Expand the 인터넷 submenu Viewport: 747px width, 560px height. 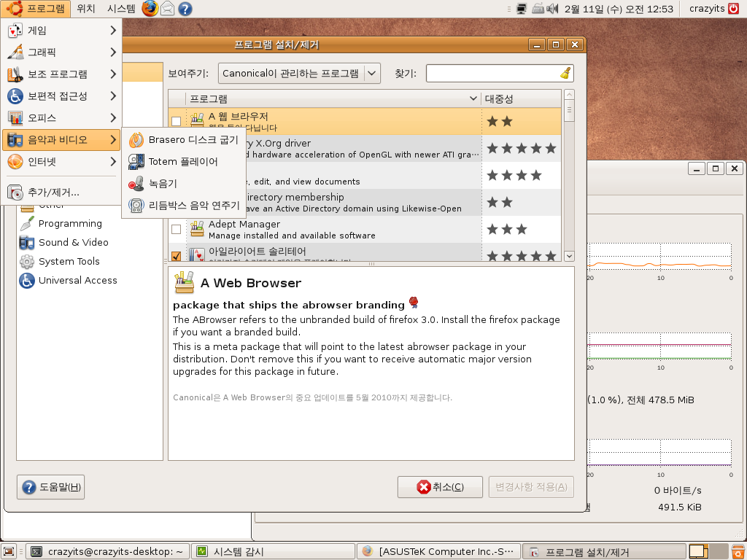61,162
